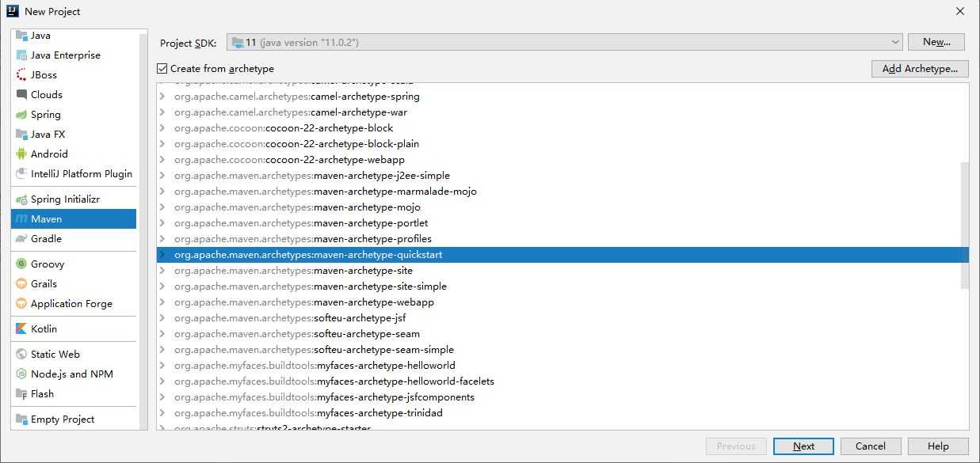Click the Clouds icon in sidebar
980x463 pixels.
21,95
